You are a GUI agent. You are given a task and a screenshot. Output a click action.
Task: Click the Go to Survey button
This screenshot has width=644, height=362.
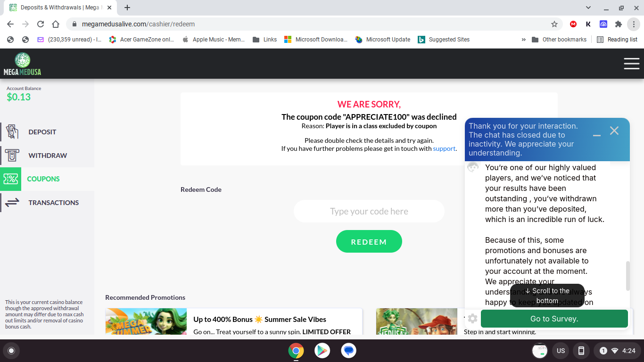pos(554,319)
